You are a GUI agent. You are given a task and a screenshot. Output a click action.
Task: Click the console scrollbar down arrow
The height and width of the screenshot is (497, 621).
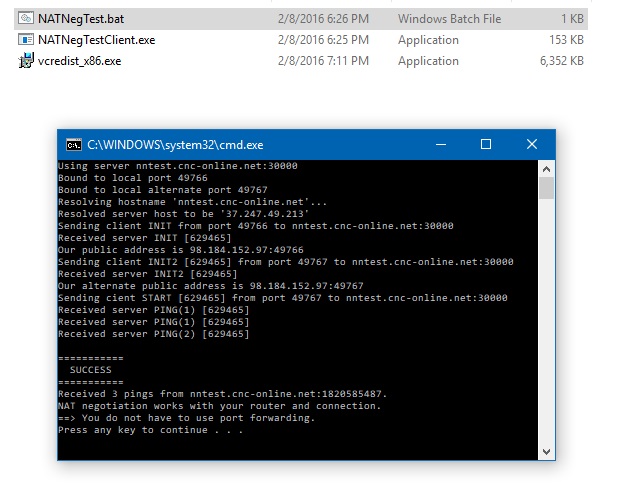click(x=546, y=451)
